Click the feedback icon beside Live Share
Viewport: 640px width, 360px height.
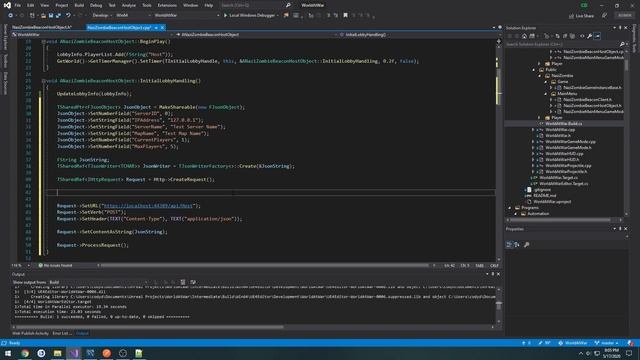[604, 16]
